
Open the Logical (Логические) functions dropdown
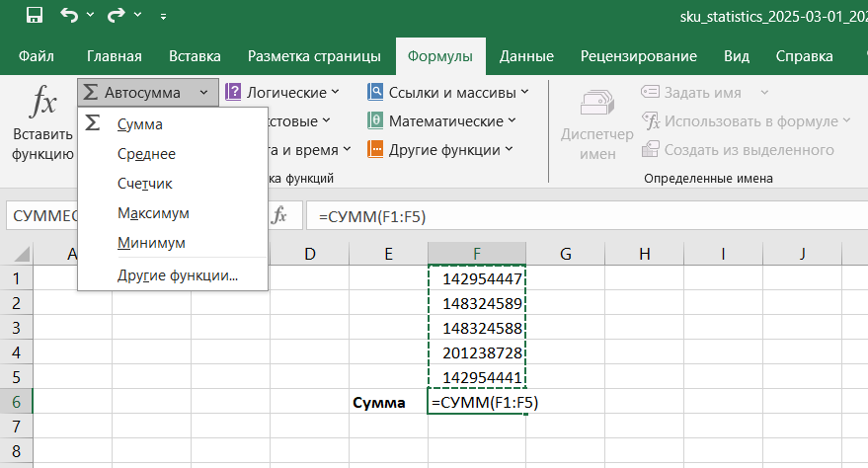(x=282, y=93)
